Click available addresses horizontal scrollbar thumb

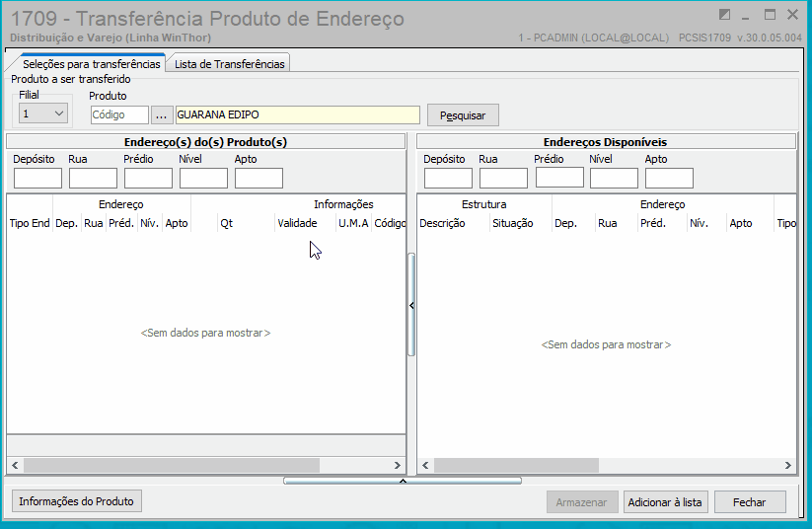point(516,465)
